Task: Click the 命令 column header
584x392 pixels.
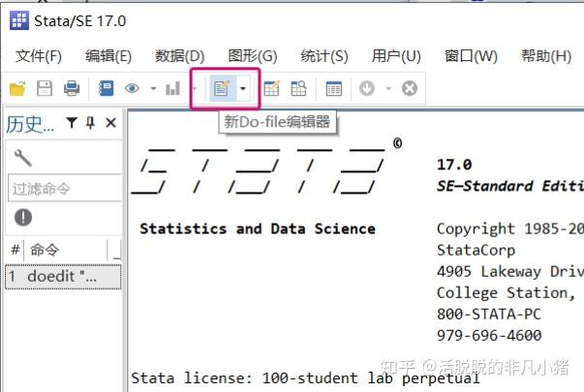Action: click(x=45, y=250)
